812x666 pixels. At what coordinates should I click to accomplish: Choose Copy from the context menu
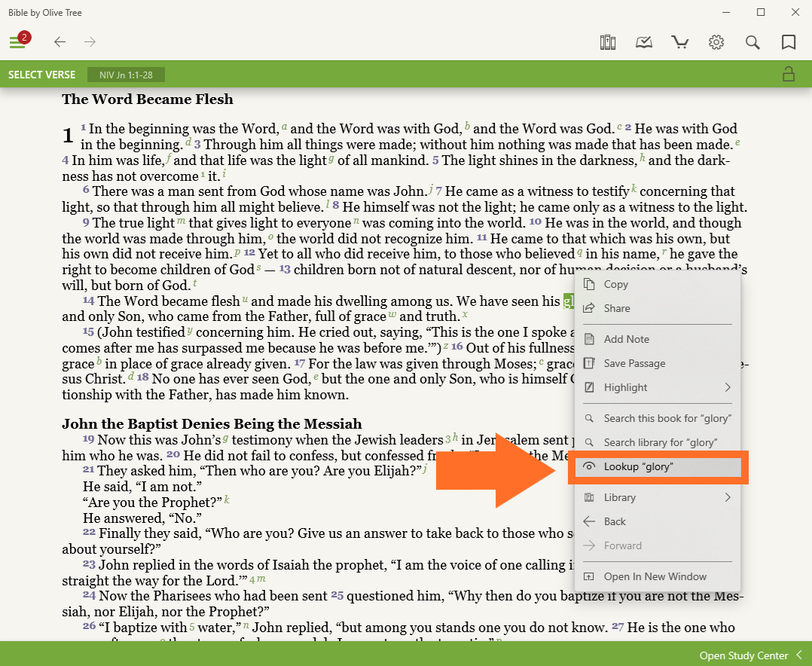coord(615,284)
